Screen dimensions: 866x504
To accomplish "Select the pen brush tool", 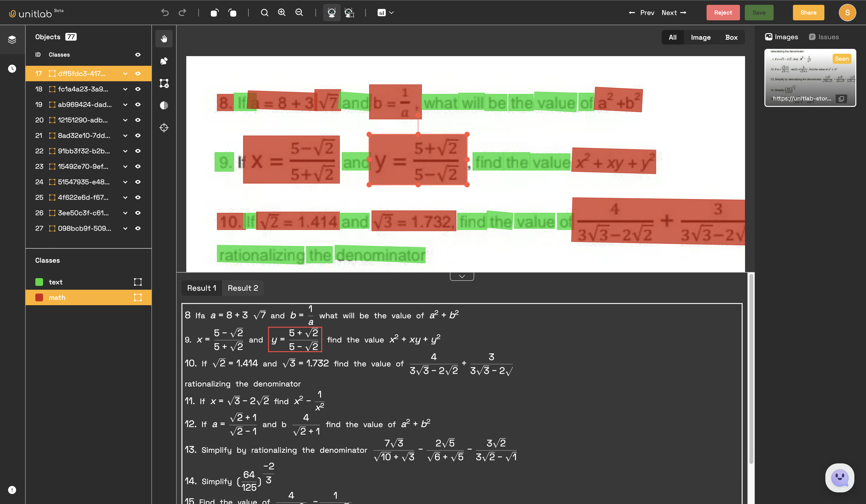I will [x=164, y=61].
